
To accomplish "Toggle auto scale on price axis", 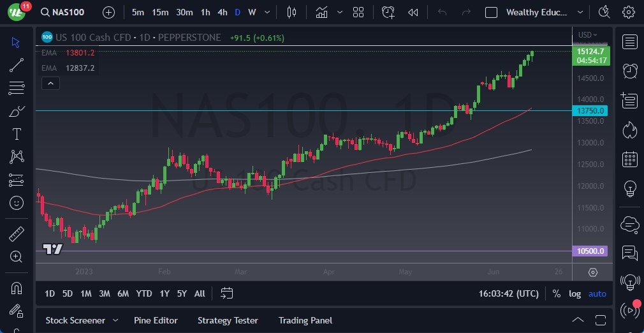I will click(x=597, y=293).
